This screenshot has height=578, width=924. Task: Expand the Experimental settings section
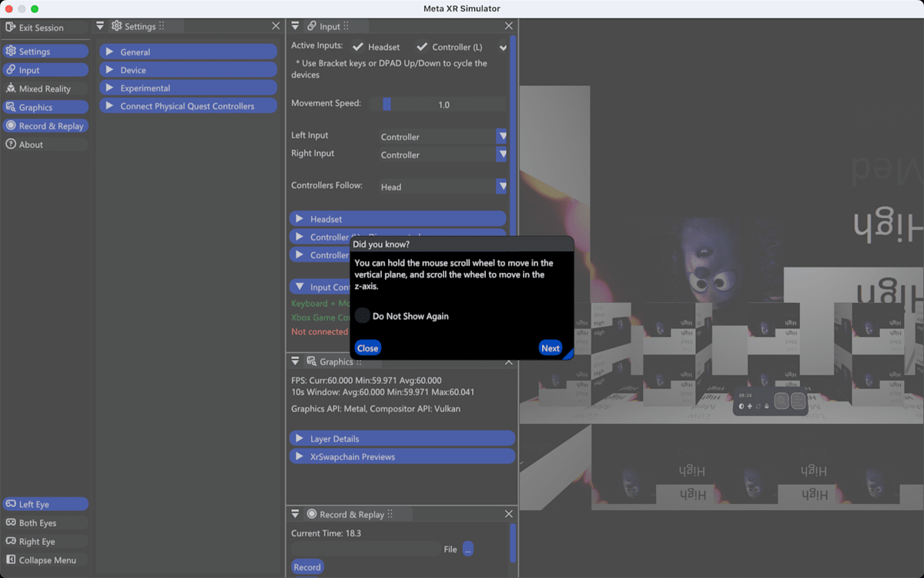coord(188,88)
